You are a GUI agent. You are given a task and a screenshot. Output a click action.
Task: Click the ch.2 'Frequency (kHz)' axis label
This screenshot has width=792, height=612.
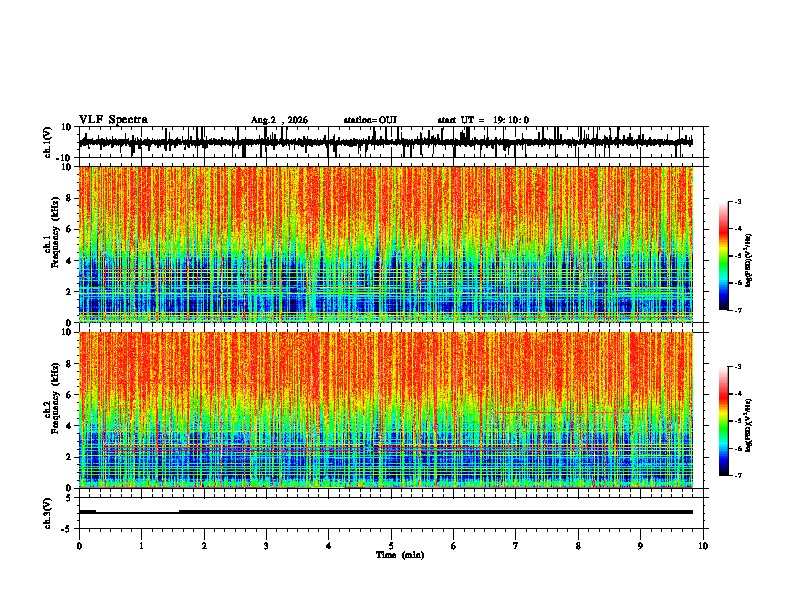[x=56, y=398]
